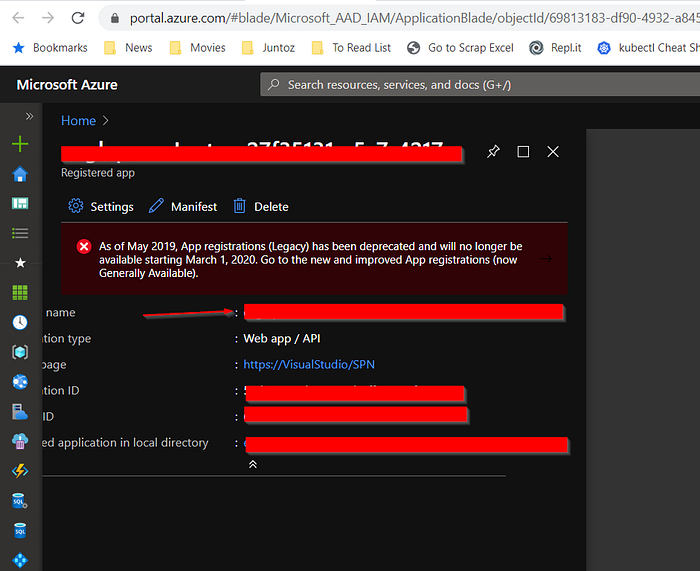The height and width of the screenshot is (571, 700).
Task: Open the Repl.it bookmark
Action: pos(555,48)
